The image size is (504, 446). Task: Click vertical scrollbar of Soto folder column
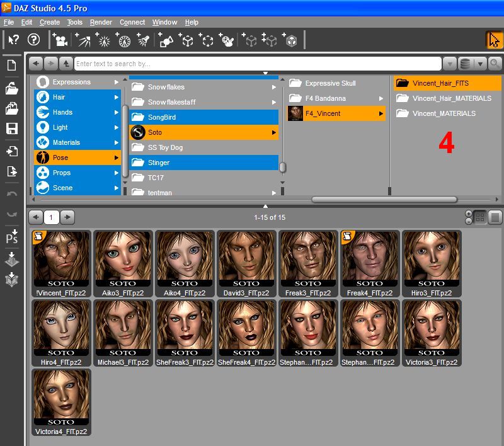tap(282, 167)
